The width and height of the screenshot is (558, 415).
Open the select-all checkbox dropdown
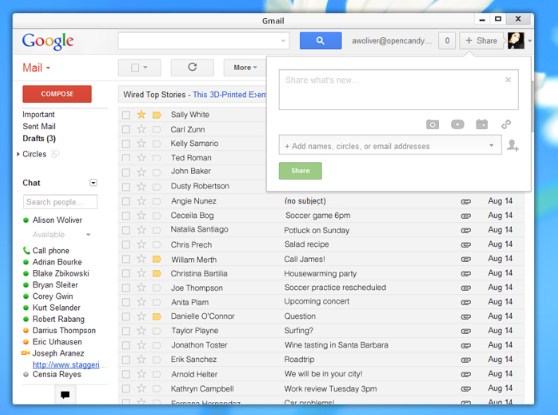point(140,67)
